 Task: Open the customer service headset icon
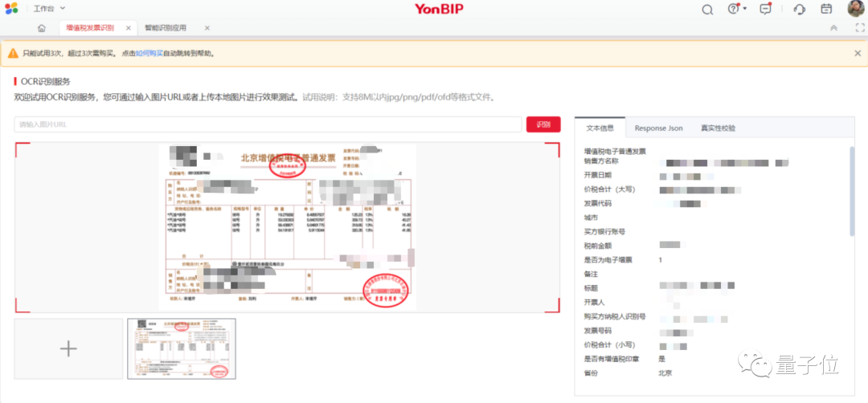coord(799,9)
